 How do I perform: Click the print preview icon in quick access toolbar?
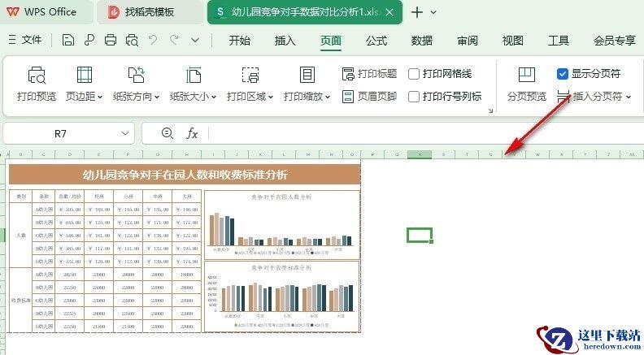(132, 41)
